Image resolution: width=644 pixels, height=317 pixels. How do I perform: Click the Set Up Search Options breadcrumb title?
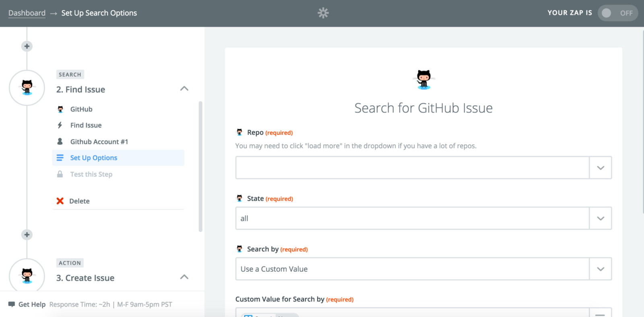point(99,13)
